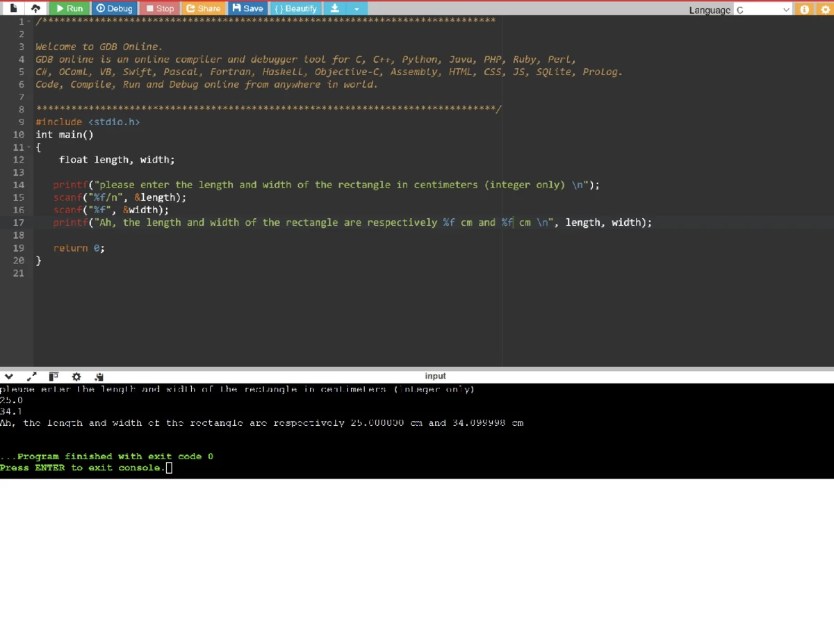This screenshot has height=644, width=834.
Task: Click the console output value '25.0'
Action: click(x=12, y=400)
